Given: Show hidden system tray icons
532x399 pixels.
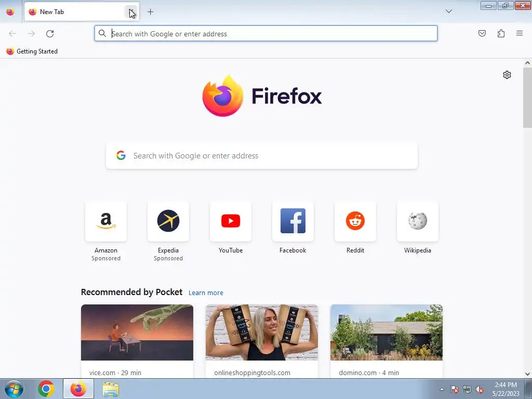Looking at the screenshot, I should [442, 389].
